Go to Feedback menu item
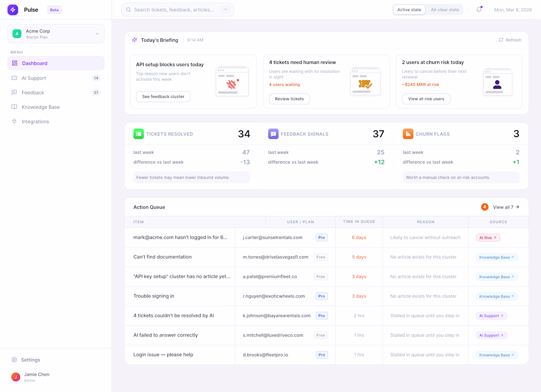The width and height of the screenshot is (541, 392). (56, 92)
